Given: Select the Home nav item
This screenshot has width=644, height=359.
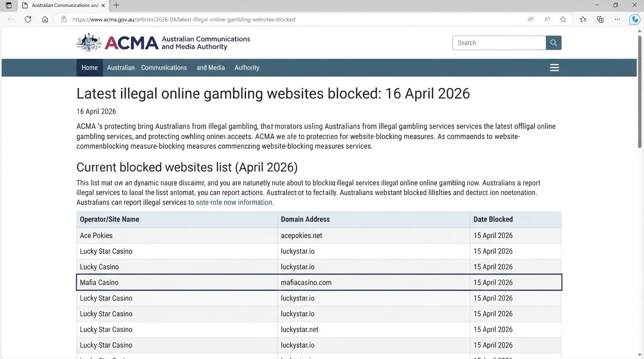Looking at the screenshot, I should tap(89, 68).
